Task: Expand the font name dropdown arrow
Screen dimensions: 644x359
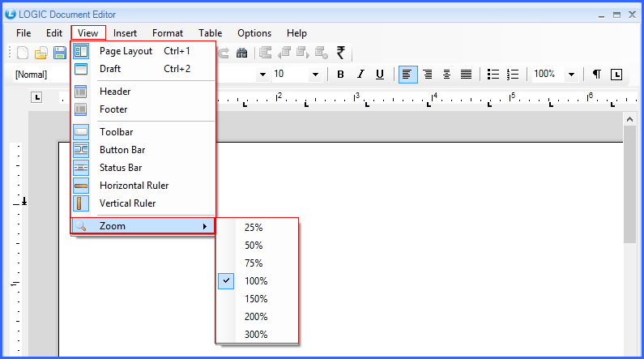Action: (x=262, y=75)
